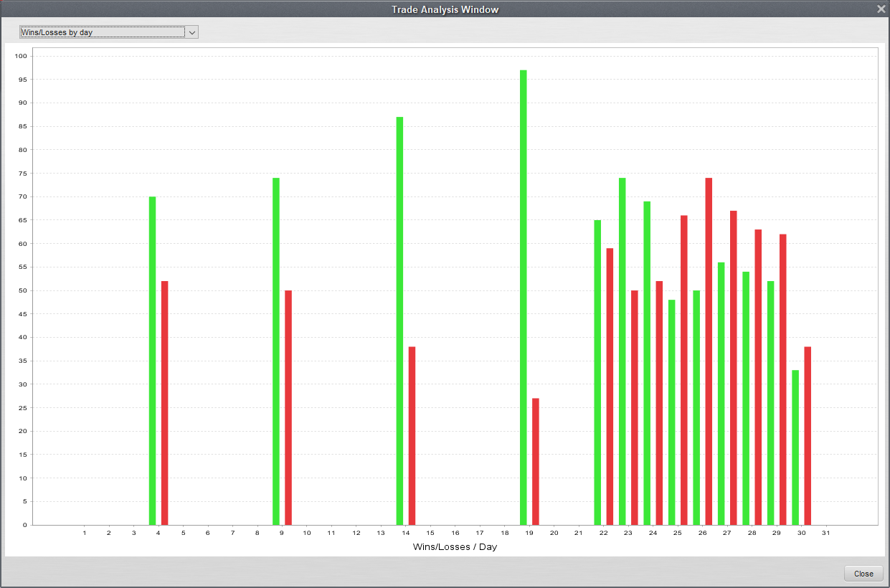The height and width of the screenshot is (588, 890).
Task: Open the Wins/Losses by day dropdown
Action: tap(102, 32)
